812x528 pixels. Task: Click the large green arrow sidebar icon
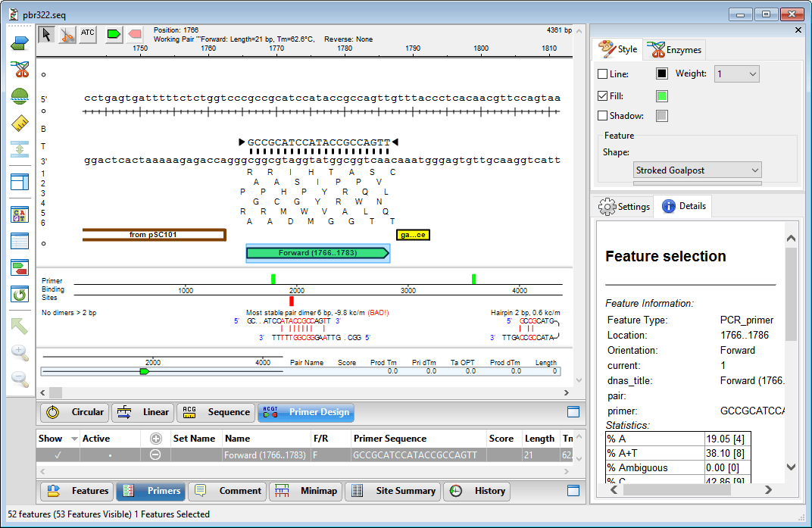point(20,326)
